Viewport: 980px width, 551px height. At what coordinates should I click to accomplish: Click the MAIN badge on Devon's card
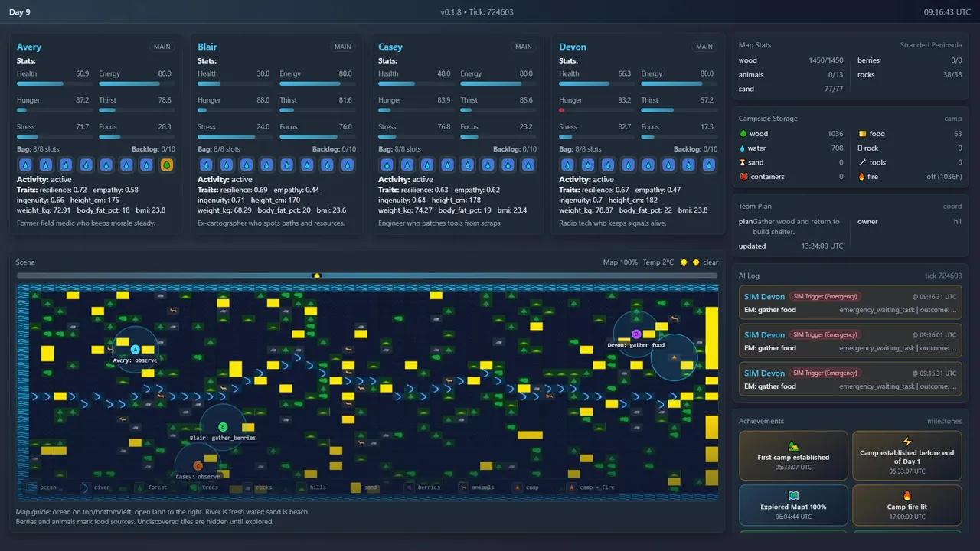click(704, 47)
